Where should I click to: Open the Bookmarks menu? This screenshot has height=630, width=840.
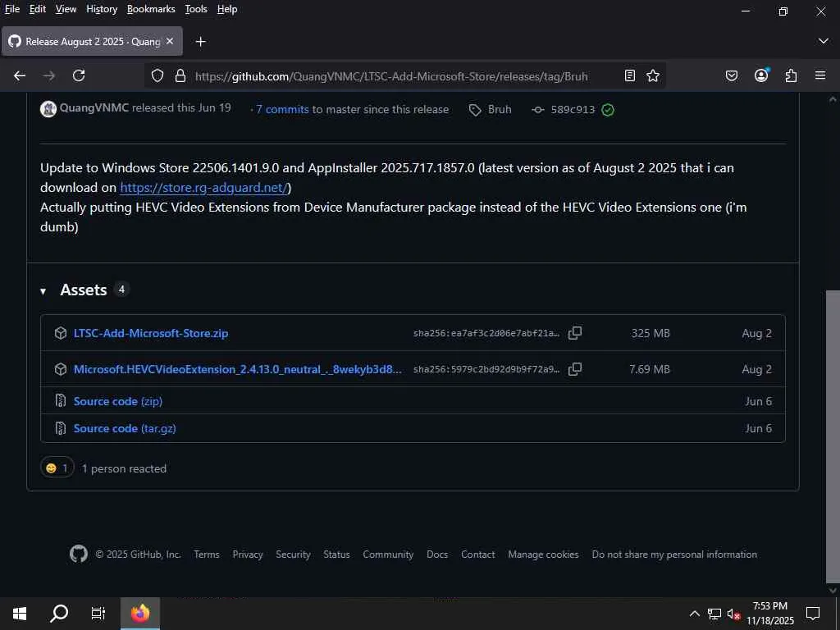[x=151, y=9]
